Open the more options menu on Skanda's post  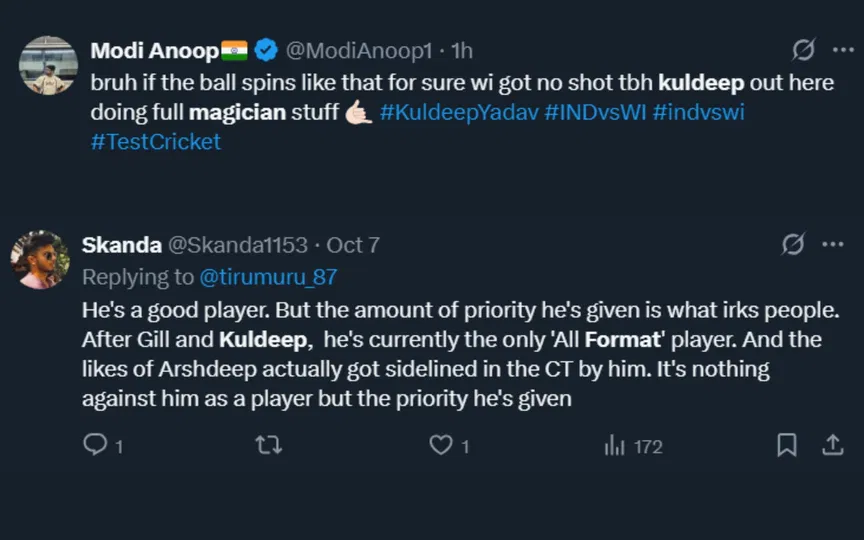click(x=832, y=244)
